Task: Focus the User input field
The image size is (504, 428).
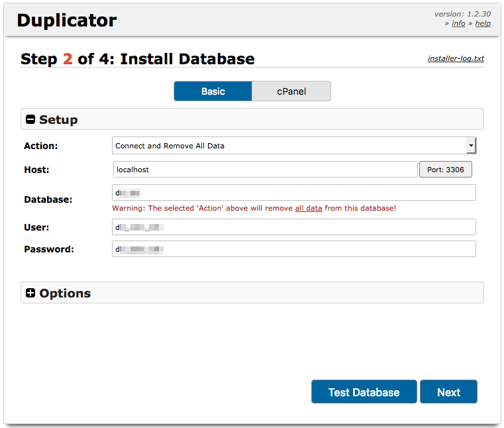Action: coord(294,227)
